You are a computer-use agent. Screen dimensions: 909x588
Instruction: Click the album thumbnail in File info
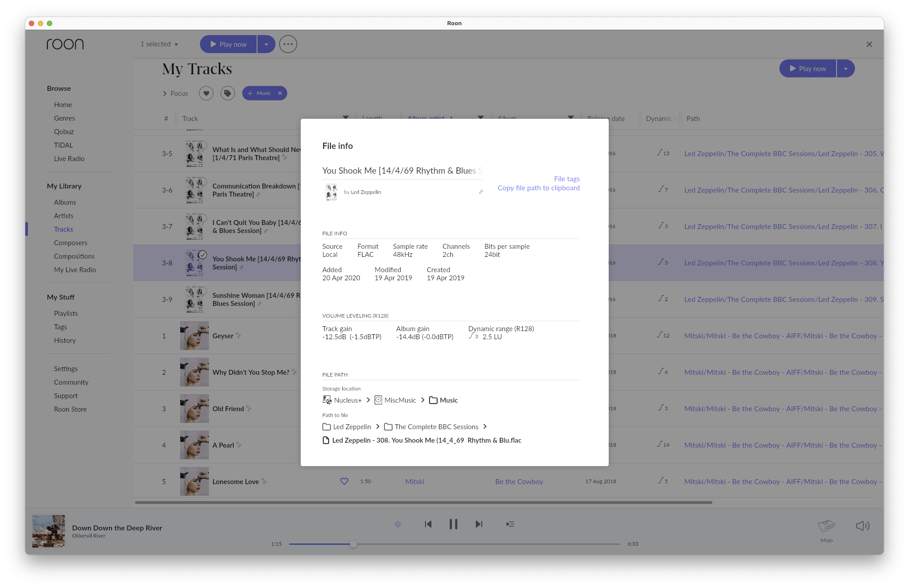tap(331, 192)
